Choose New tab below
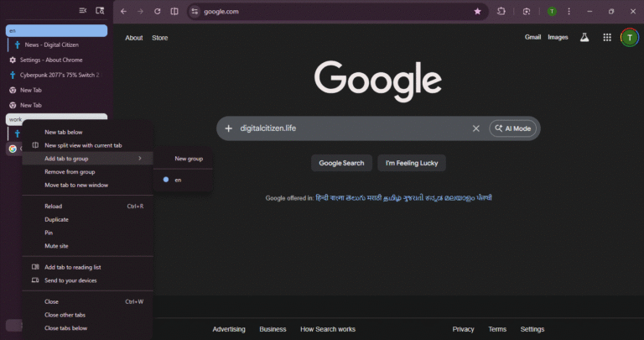 pyautogui.click(x=88, y=132)
